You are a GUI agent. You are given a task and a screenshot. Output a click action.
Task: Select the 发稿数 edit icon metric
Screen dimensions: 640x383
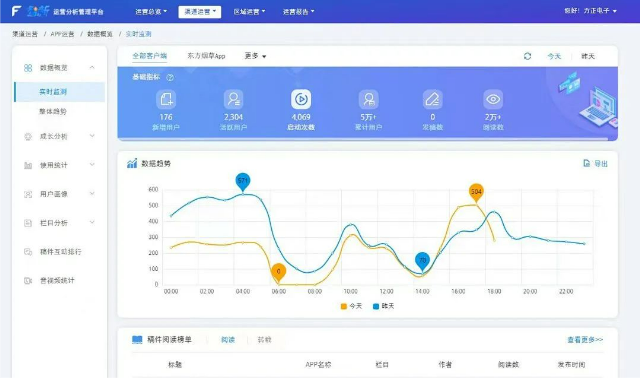432,99
